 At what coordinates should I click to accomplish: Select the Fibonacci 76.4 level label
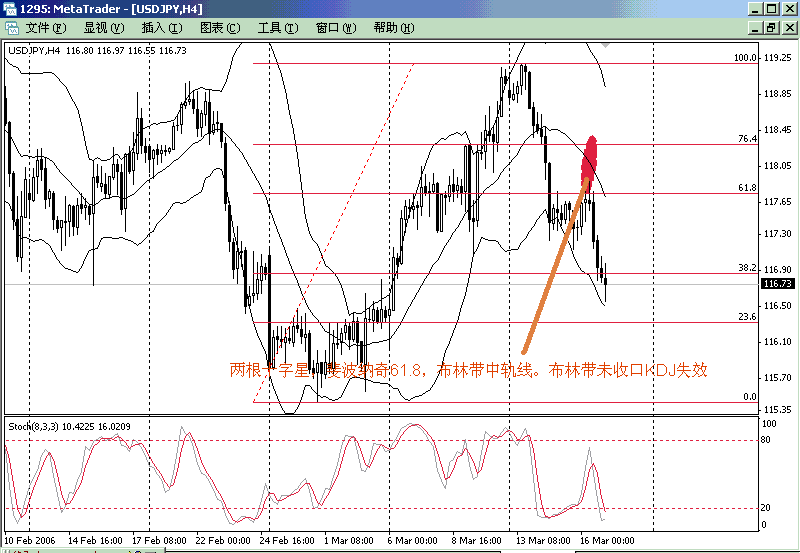(747, 139)
